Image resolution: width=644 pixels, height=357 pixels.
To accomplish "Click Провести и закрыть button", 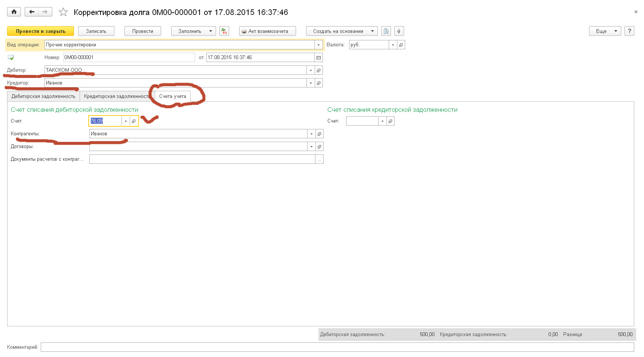I will (x=40, y=31).
